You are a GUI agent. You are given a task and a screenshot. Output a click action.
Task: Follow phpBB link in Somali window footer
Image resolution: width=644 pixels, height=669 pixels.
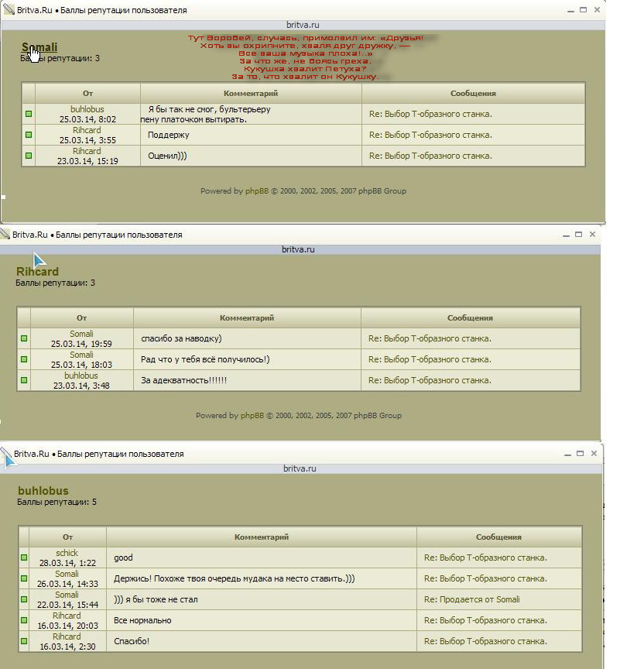pos(256,191)
